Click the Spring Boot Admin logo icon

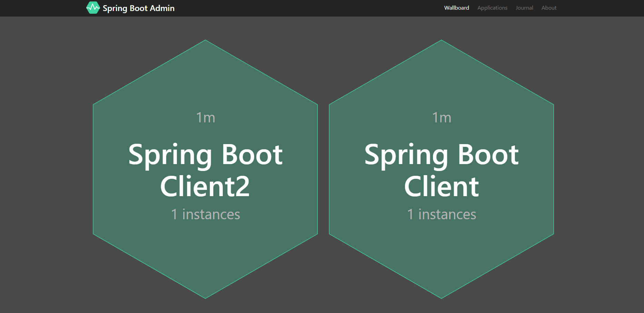tap(93, 7)
